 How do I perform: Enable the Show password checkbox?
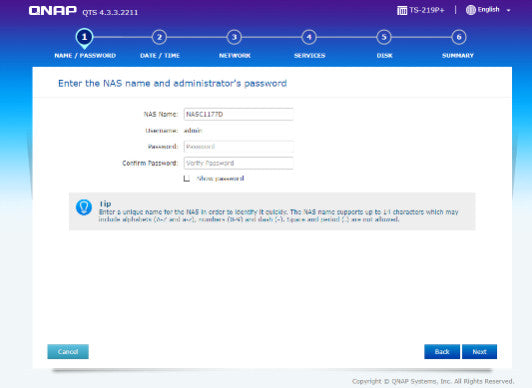186,178
